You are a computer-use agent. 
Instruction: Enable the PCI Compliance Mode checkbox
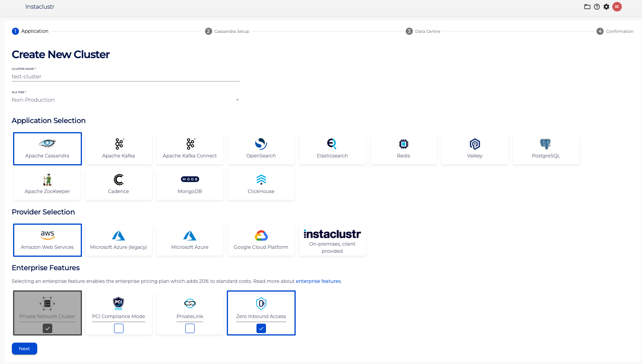coord(119,328)
